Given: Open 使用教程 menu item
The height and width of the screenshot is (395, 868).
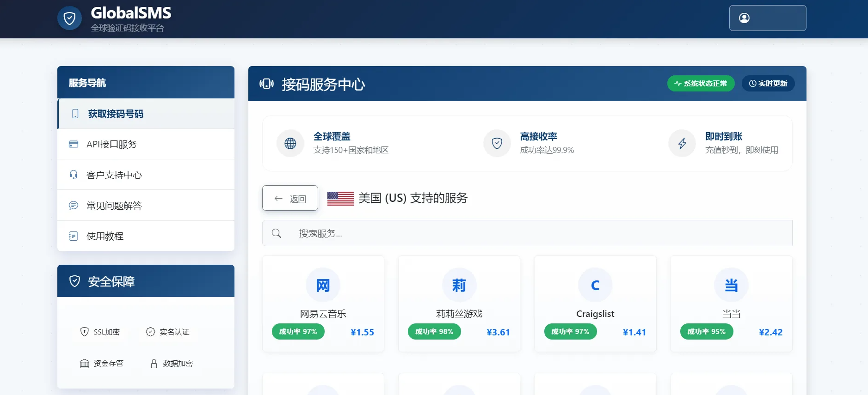Looking at the screenshot, I should click(146, 236).
